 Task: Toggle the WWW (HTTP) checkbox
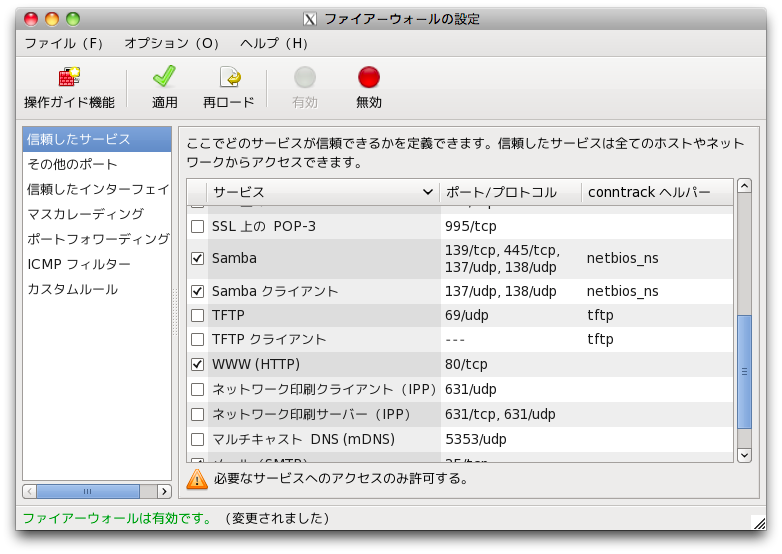point(198,364)
